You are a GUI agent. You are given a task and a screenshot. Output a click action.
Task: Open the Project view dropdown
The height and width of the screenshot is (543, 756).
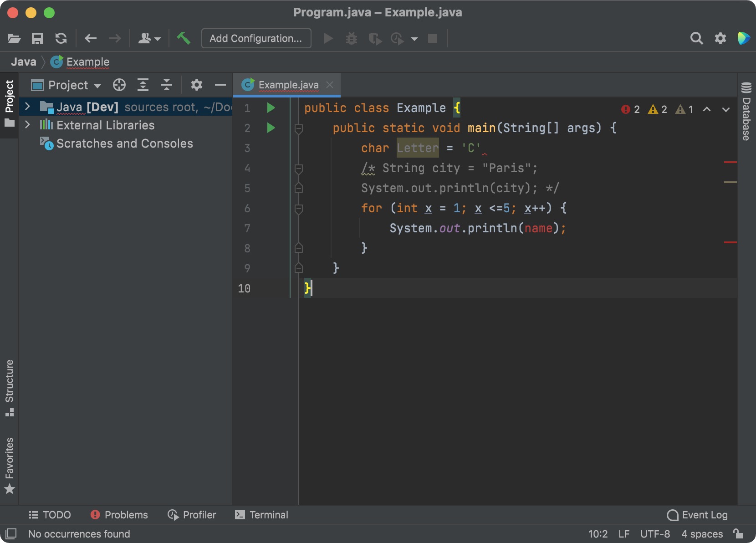point(67,85)
